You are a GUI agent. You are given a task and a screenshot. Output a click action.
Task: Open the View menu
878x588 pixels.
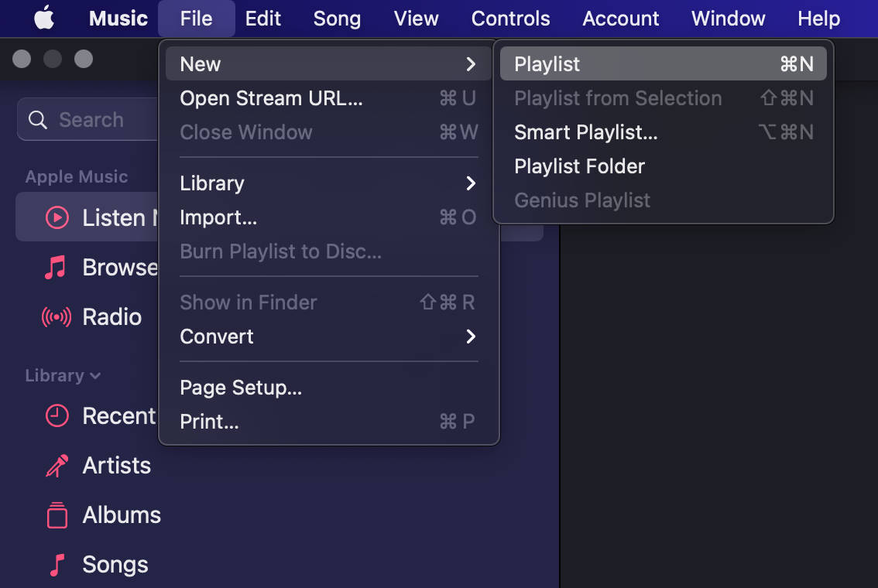click(416, 19)
